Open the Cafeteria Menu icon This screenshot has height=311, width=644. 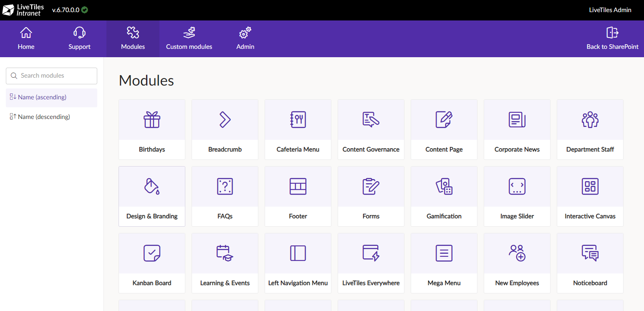(x=298, y=120)
